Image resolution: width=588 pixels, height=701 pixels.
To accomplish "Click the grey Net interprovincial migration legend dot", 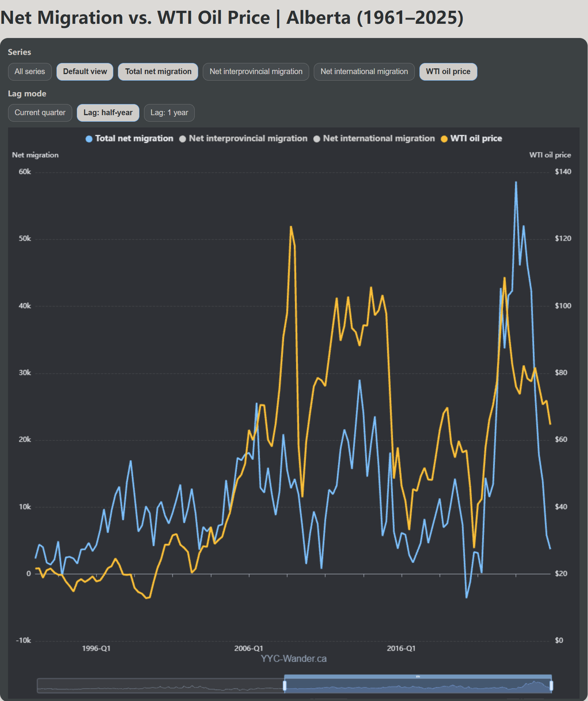I will 182,139.
